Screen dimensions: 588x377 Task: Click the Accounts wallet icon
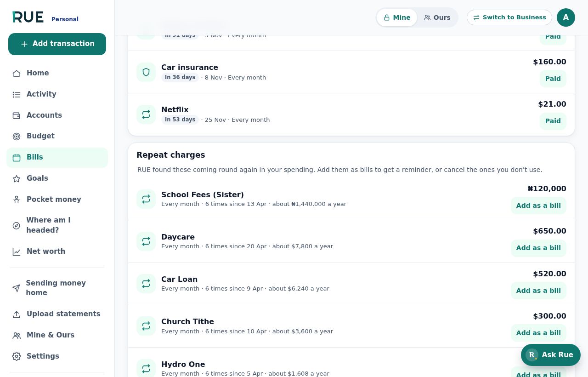coord(17,115)
